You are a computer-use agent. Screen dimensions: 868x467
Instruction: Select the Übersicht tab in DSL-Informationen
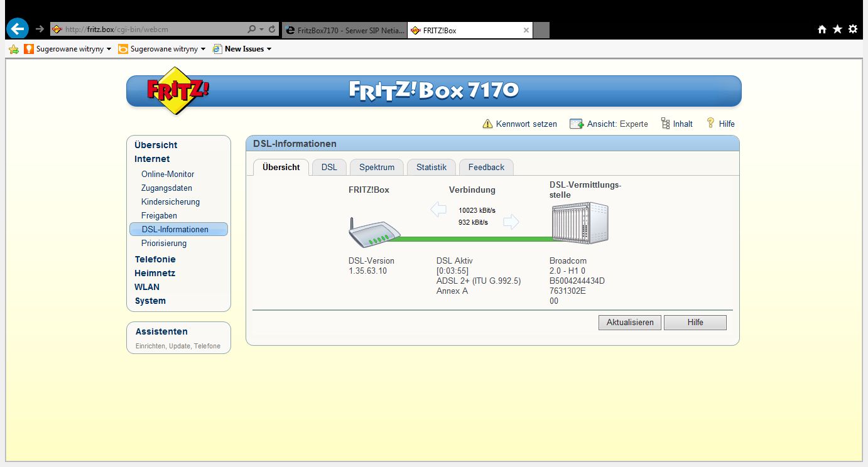[x=281, y=167]
